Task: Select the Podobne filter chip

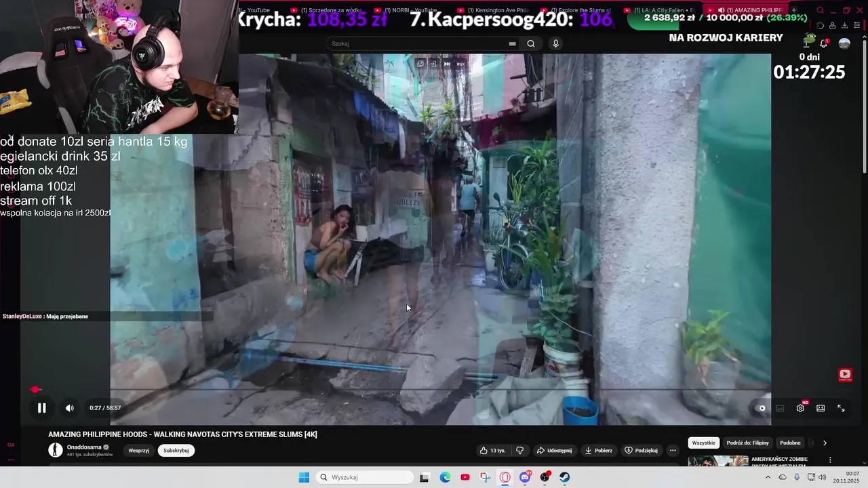Action: coord(790,443)
